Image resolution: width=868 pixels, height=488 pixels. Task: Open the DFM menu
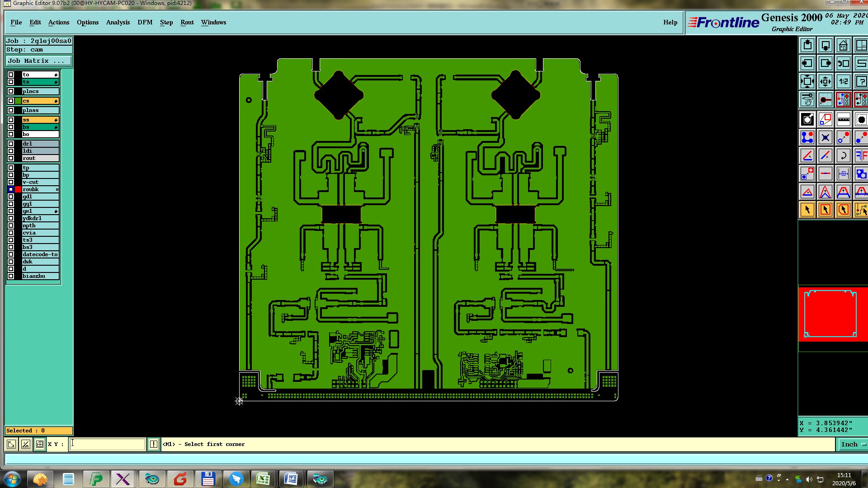pos(145,22)
